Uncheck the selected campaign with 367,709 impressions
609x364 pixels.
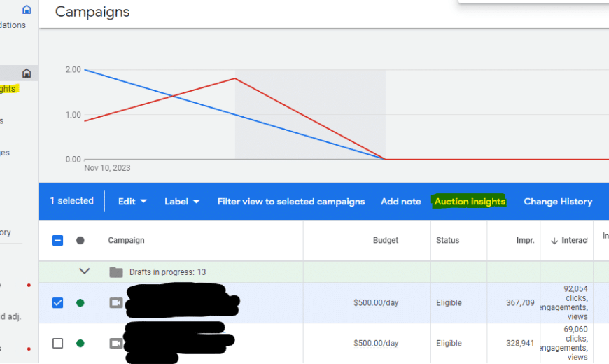57,302
